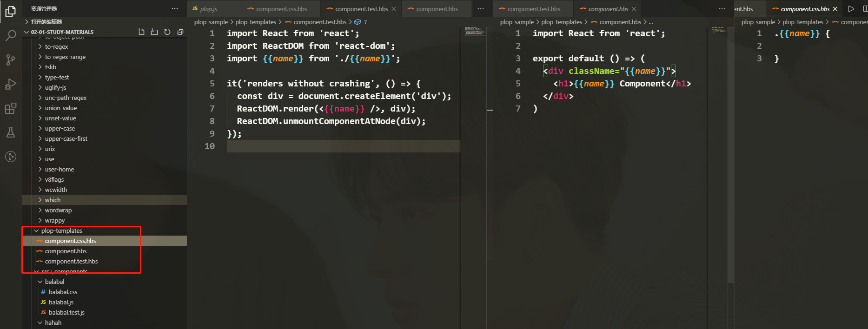Image resolution: width=868 pixels, height=329 pixels.
Task: Expand the urix folder
Action: pyautogui.click(x=104, y=149)
